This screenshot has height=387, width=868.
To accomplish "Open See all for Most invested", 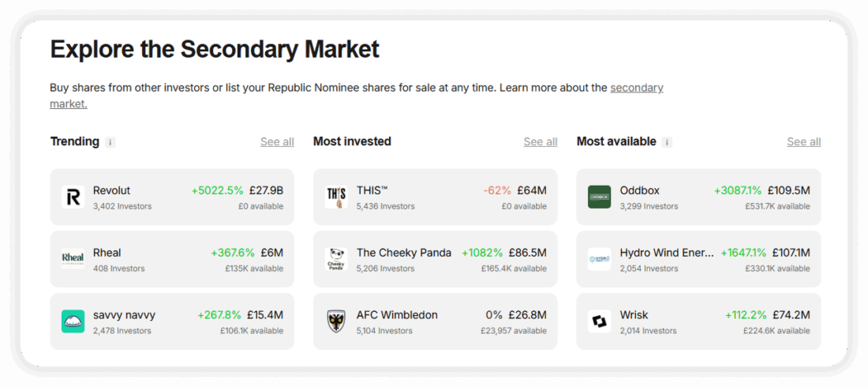I will tap(541, 142).
